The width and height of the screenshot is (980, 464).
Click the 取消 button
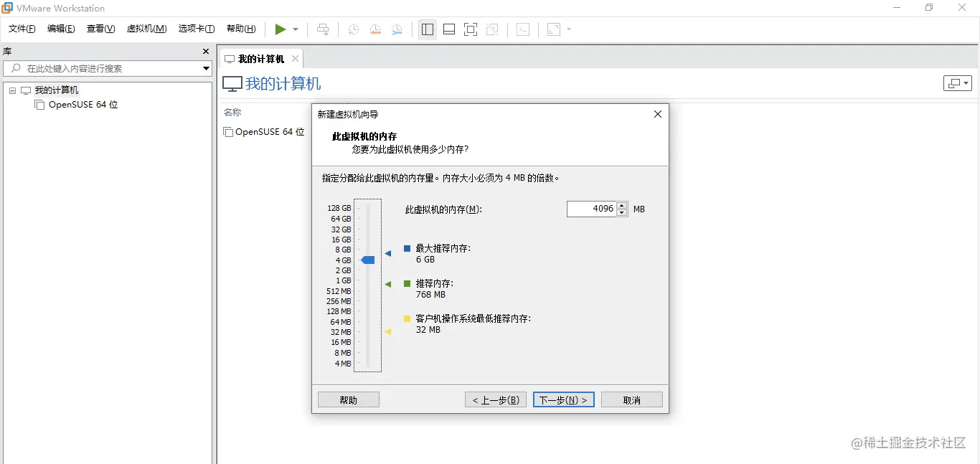[632, 399]
